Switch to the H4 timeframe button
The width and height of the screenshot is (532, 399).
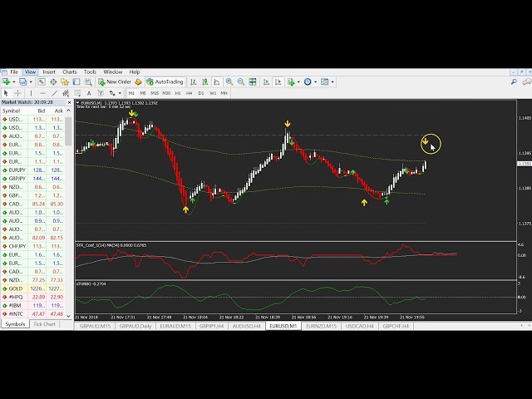pos(189,93)
